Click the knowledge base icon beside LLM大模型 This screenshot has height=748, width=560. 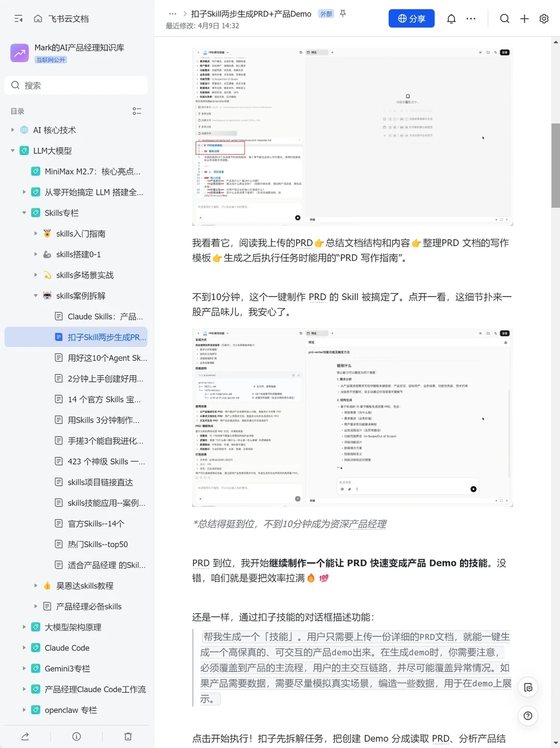click(x=24, y=151)
